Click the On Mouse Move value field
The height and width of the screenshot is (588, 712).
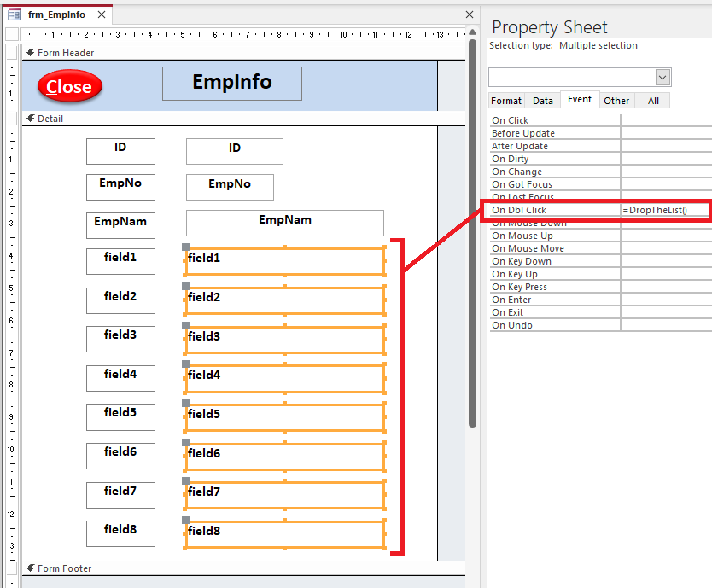(x=666, y=247)
